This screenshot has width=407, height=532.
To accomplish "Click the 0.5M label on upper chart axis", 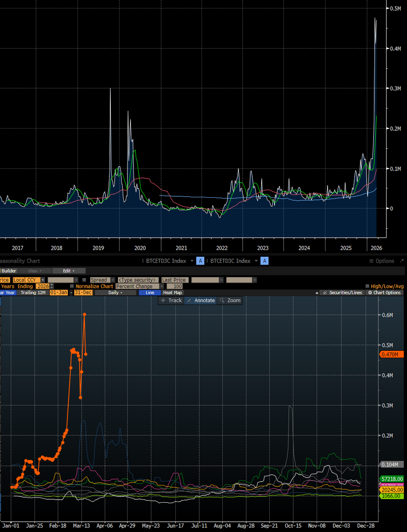I will coord(395,8).
